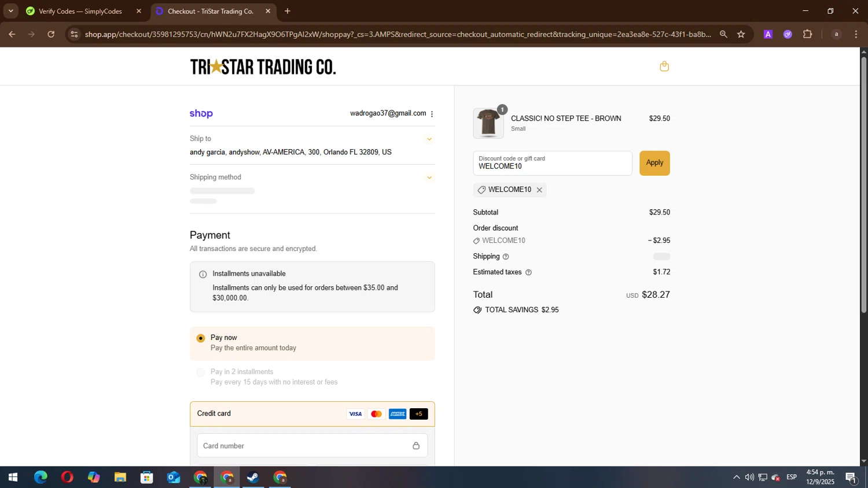
Task: Go back to previous page
Action: (12, 35)
